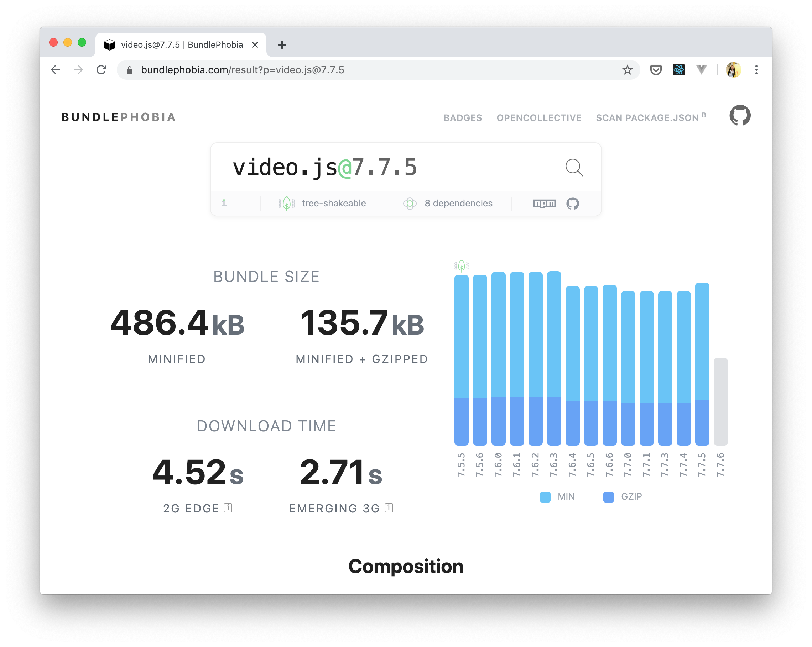812x647 pixels.
Task: Open React Developer Tools extension
Action: (x=678, y=70)
